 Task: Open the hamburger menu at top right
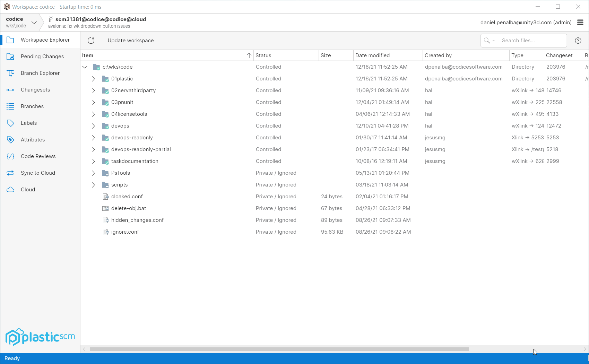point(580,22)
